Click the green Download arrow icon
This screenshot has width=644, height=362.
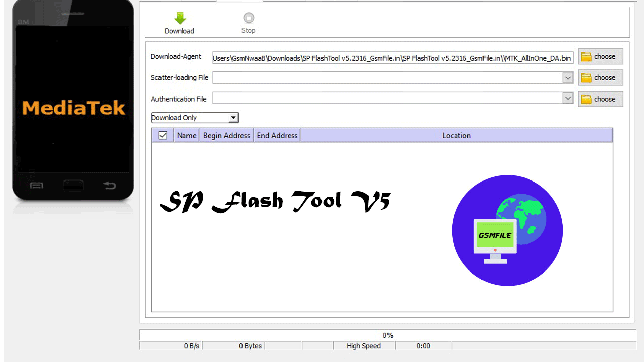(x=180, y=19)
